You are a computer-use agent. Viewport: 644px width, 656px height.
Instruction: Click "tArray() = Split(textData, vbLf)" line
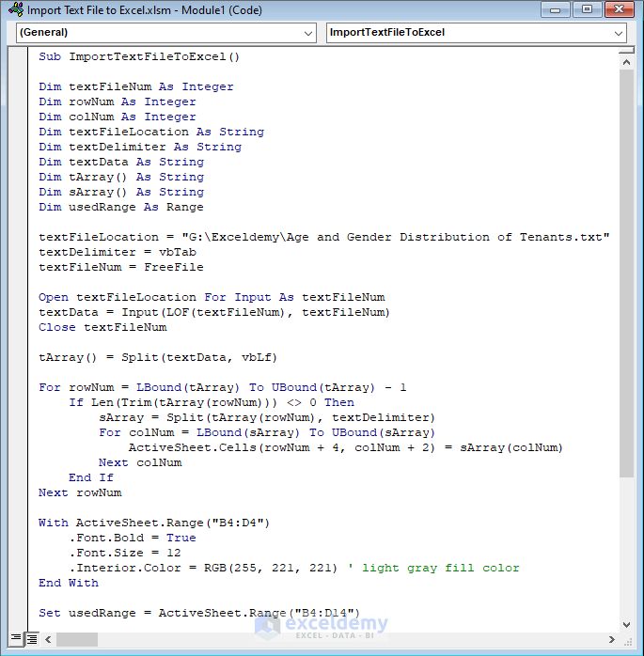tap(158, 357)
